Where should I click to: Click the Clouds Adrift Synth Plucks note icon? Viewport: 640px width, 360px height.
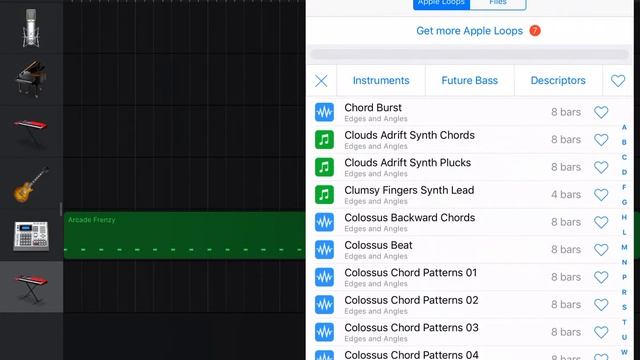tap(324, 167)
